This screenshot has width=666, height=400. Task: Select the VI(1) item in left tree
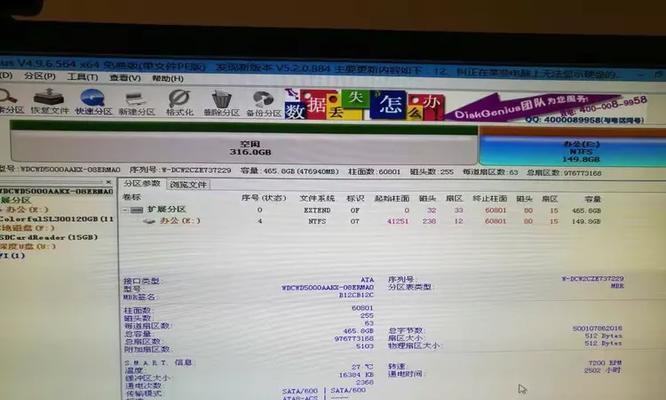pos(13,256)
